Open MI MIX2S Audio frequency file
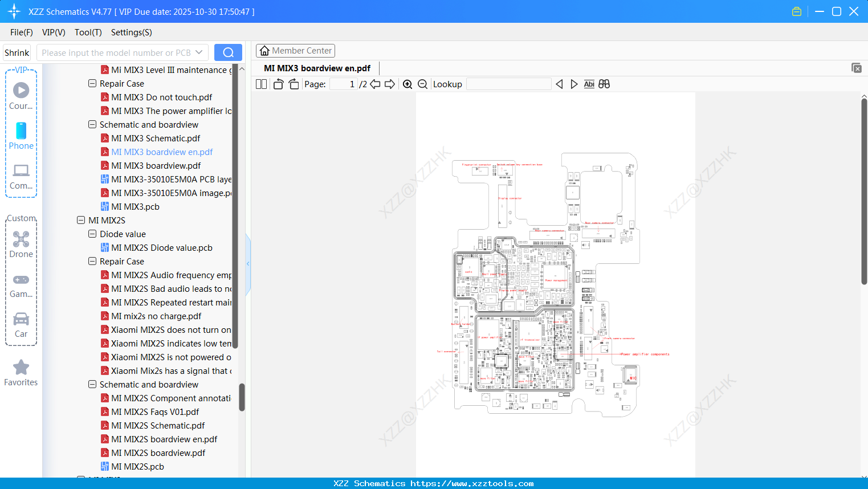The image size is (868, 489). pyautogui.click(x=166, y=275)
